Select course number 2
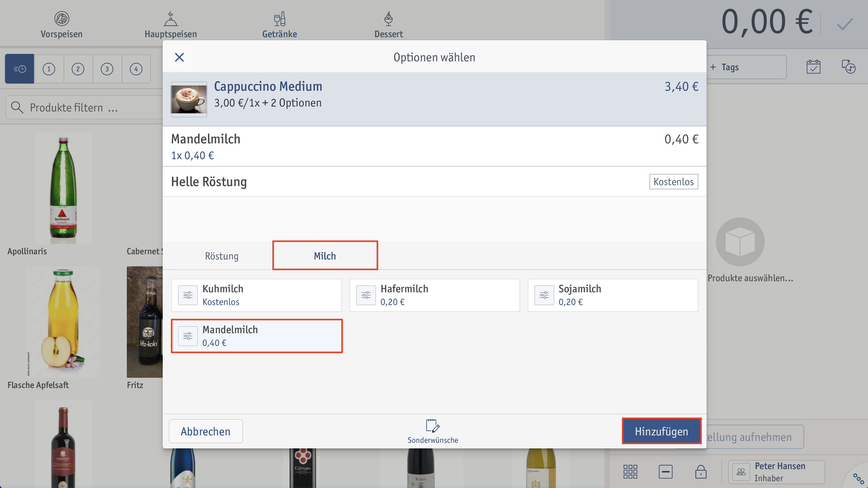The height and width of the screenshot is (488, 868). click(78, 69)
